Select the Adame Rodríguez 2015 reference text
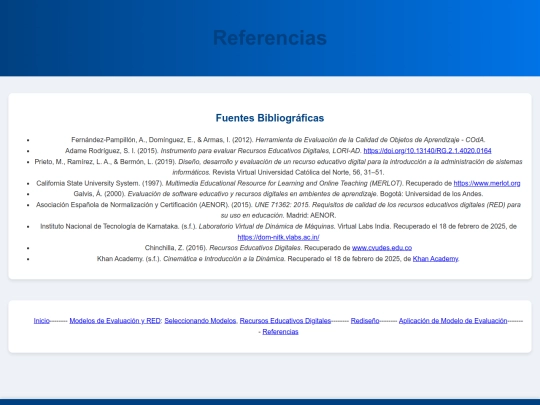540x405 pixels. pyautogui.click(x=278, y=151)
